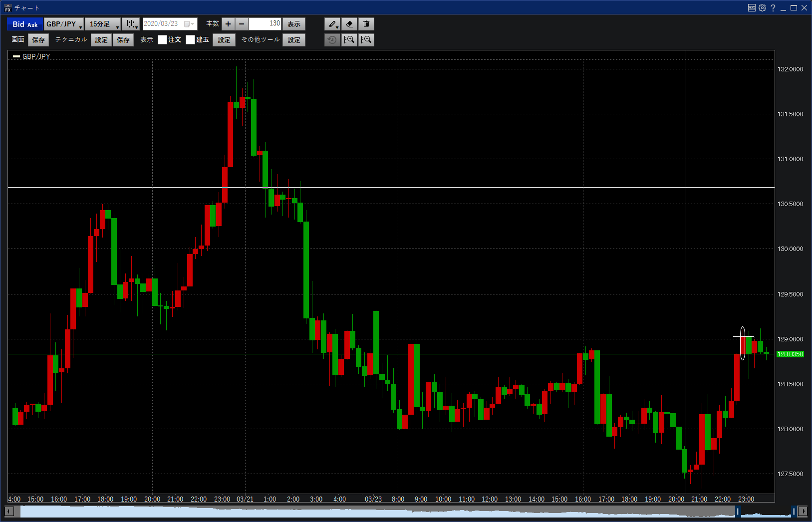
Task: Open the pencil drawing tool menu
Action: [332, 24]
